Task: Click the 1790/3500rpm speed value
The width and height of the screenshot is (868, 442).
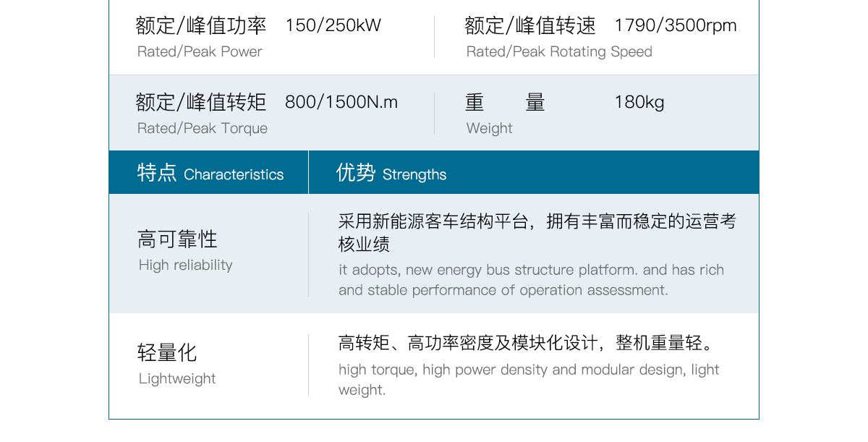Action: pos(675,26)
